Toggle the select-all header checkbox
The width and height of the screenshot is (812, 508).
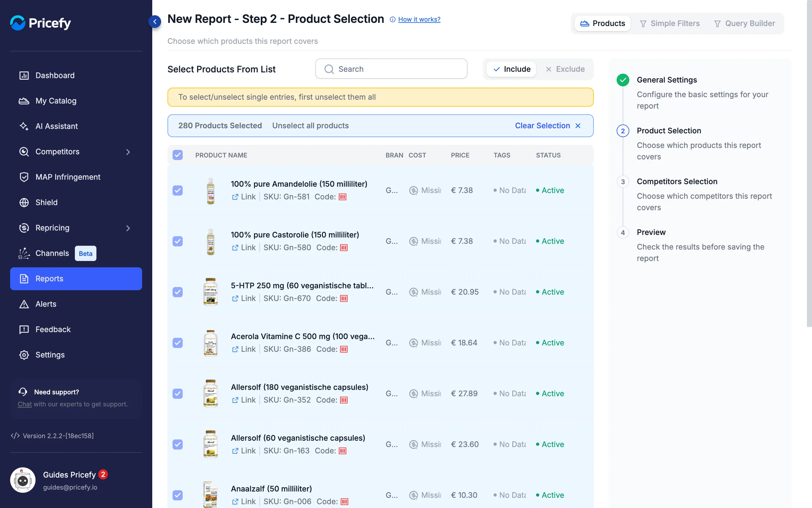(x=178, y=155)
